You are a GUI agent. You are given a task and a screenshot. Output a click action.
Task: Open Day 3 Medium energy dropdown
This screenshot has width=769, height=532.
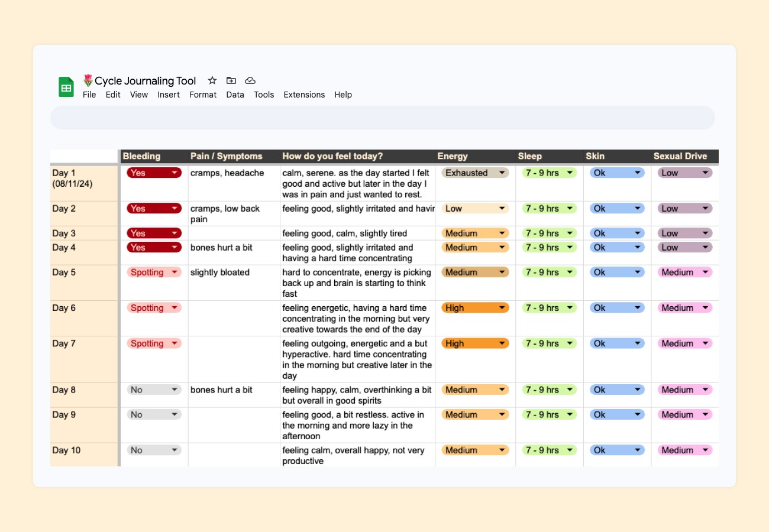(476, 233)
